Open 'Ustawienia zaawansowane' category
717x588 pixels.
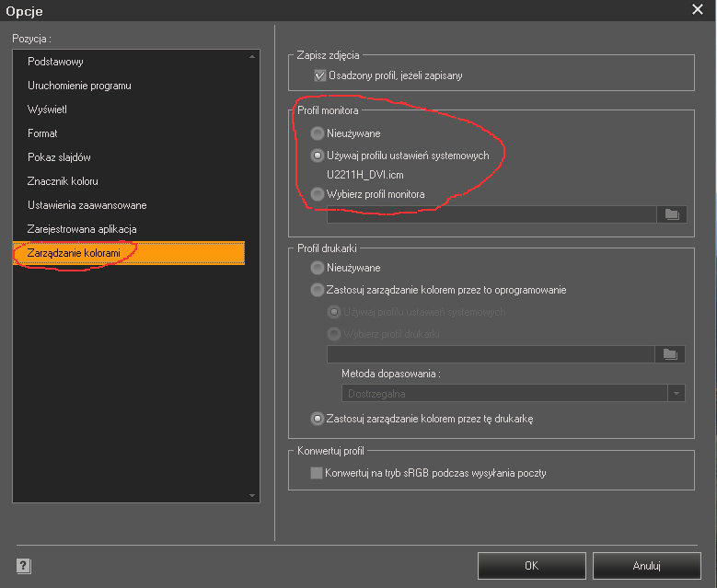coord(87,205)
